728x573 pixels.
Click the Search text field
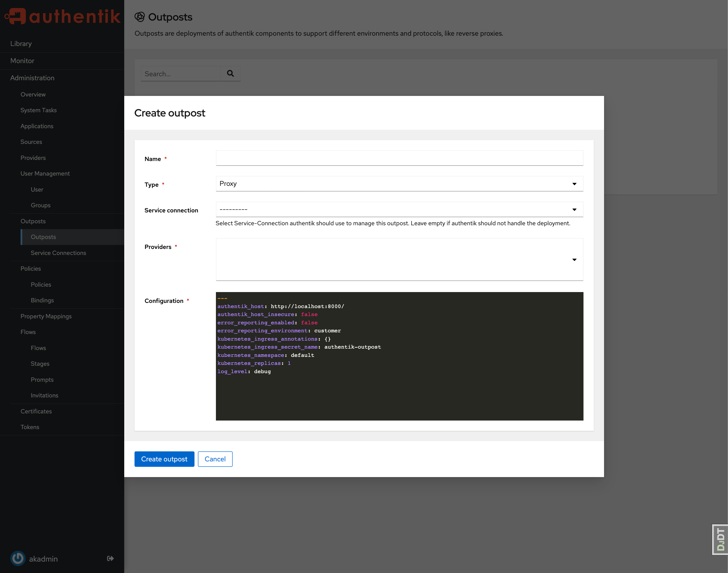pyautogui.click(x=181, y=74)
